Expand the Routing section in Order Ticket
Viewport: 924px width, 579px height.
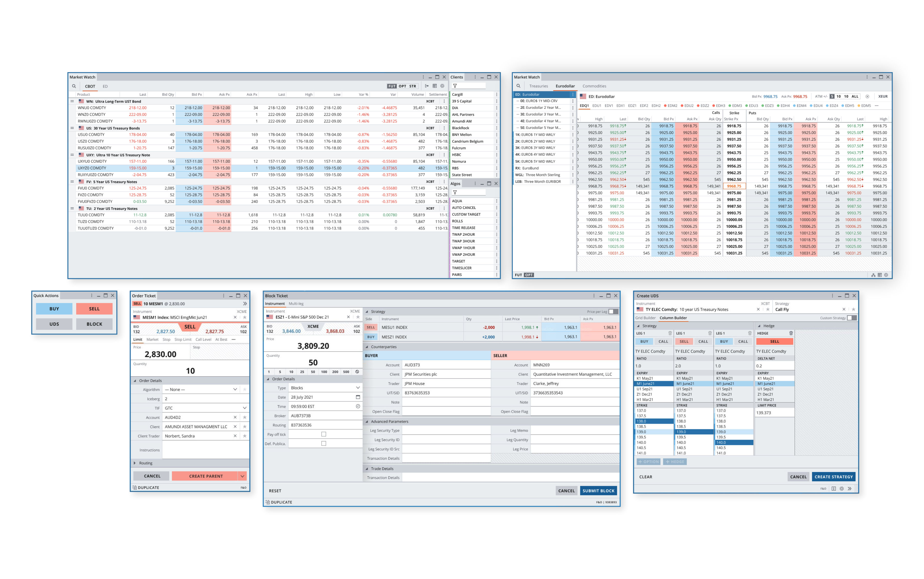pos(135,463)
